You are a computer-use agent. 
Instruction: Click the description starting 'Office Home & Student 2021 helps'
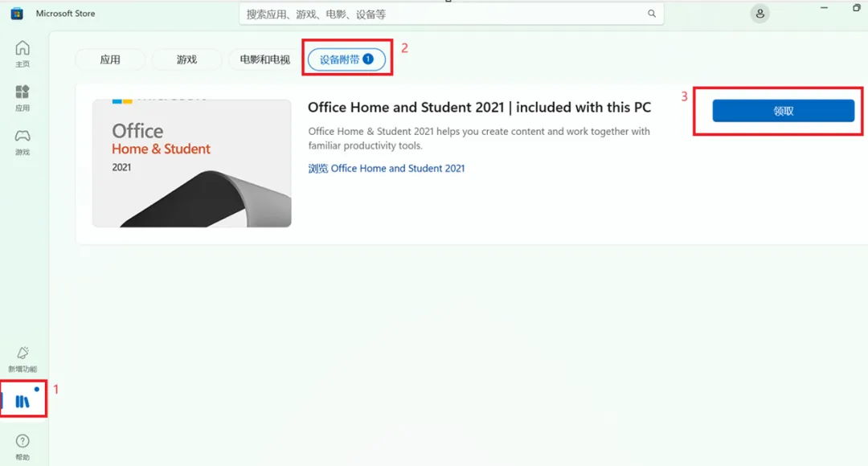(x=479, y=138)
